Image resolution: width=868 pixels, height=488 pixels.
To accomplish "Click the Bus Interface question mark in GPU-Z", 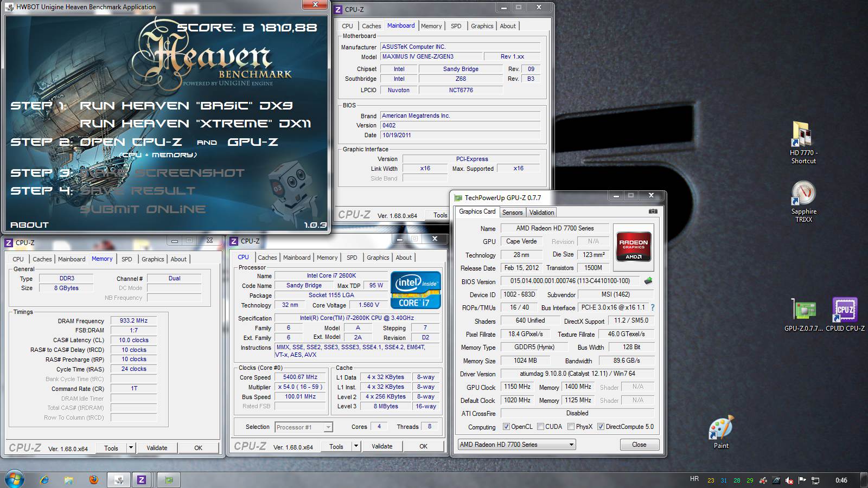I will pyautogui.click(x=652, y=307).
